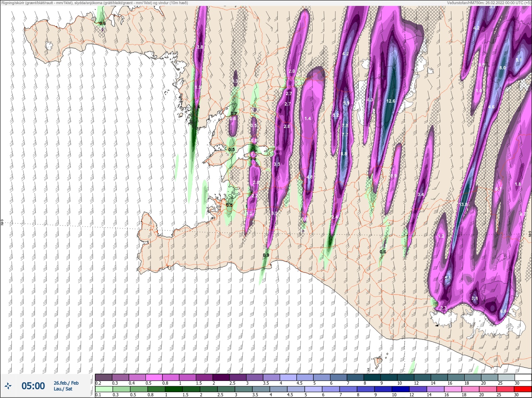Screen dimensions: 532x398
Task: Click the 7.0 precipitation value label
Action: [x=345, y=125]
